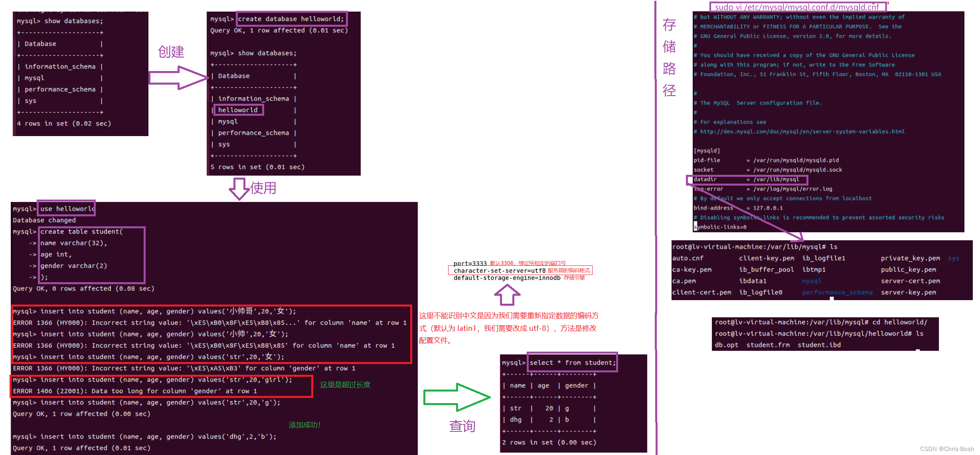Click the 'log-error' error.log path line

click(763, 189)
